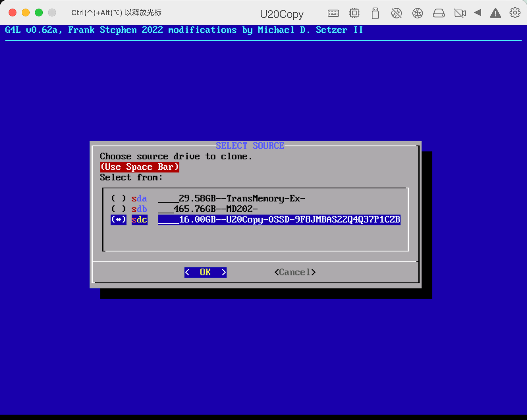Click the disabled video camera icon
Viewport: 527px width, 420px height.
[460, 13]
